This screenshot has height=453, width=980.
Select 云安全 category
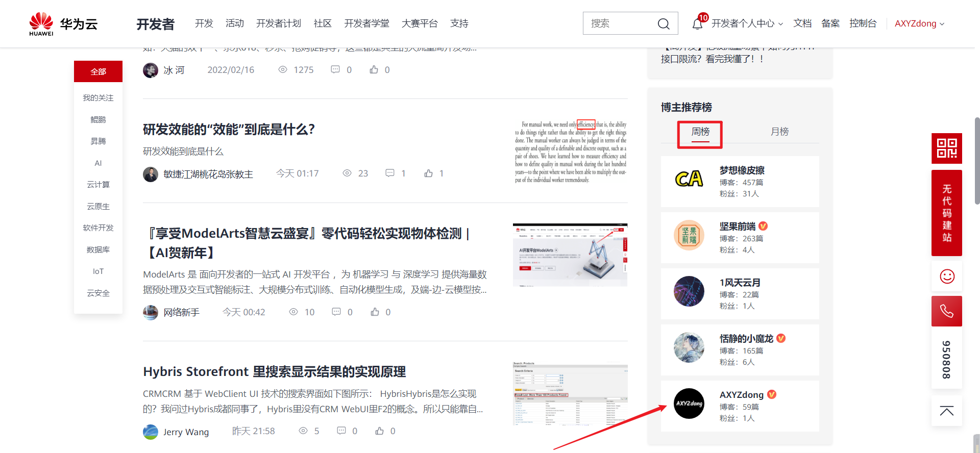click(98, 293)
